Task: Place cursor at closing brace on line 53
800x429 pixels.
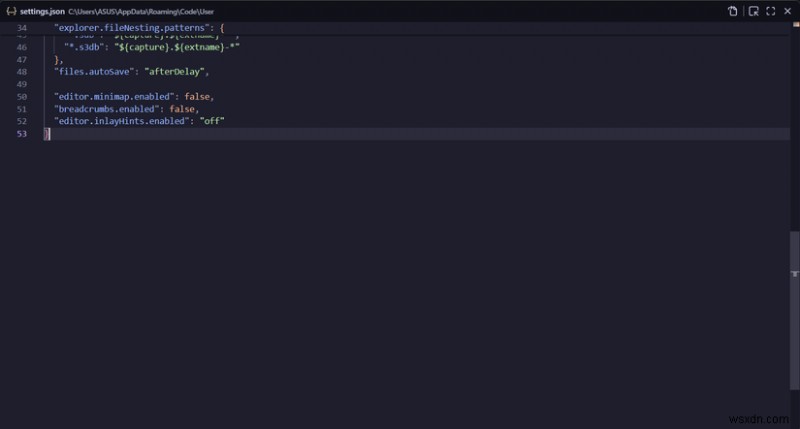Action: coord(46,134)
